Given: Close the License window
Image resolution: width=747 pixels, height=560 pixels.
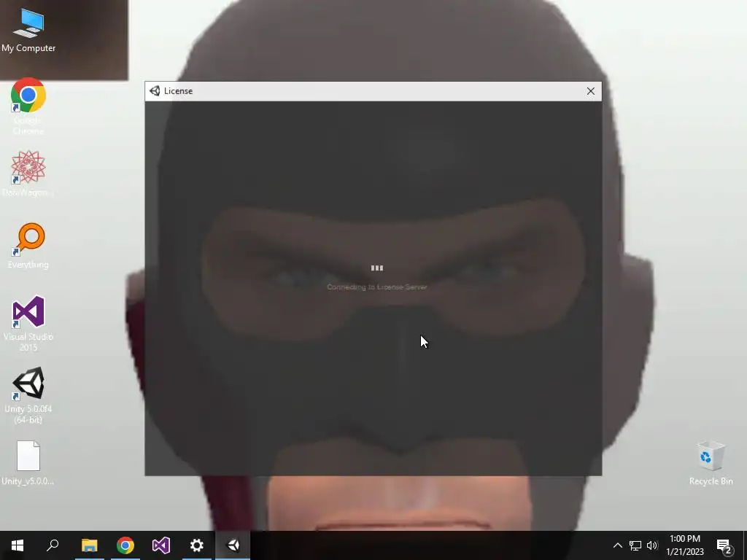Looking at the screenshot, I should click(591, 91).
